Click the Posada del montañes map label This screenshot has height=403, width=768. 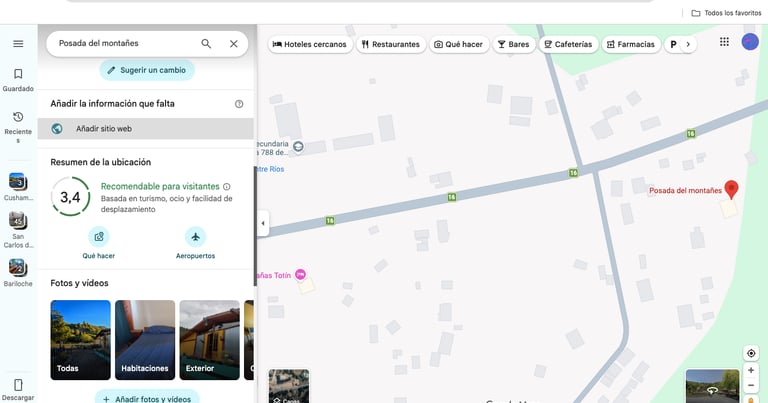[685, 190]
